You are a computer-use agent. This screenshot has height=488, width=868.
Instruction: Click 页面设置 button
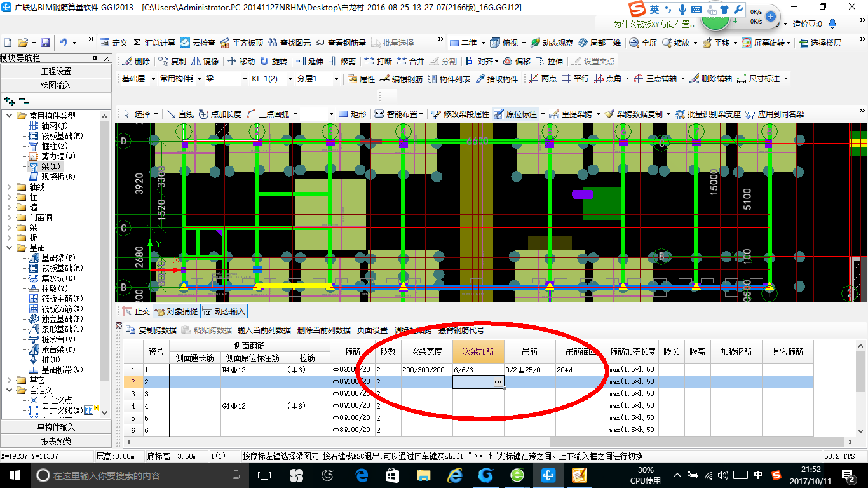point(372,330)
